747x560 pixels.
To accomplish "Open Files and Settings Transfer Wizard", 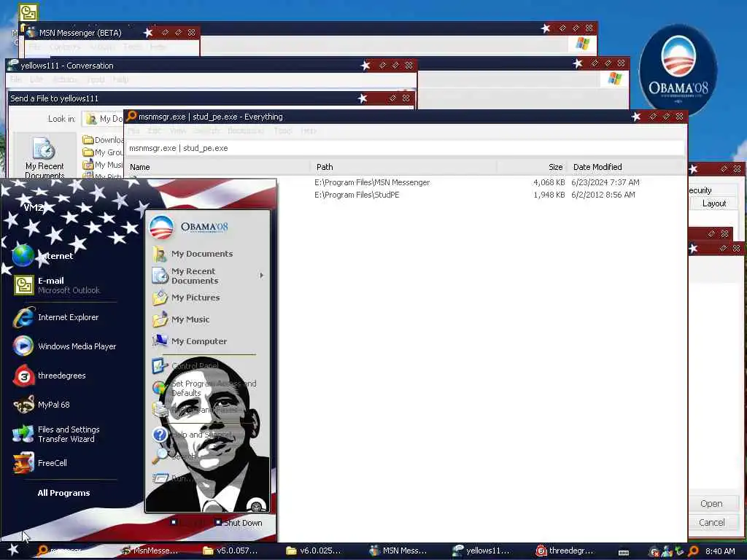I will pyautogui.click(x=56, y=434).
